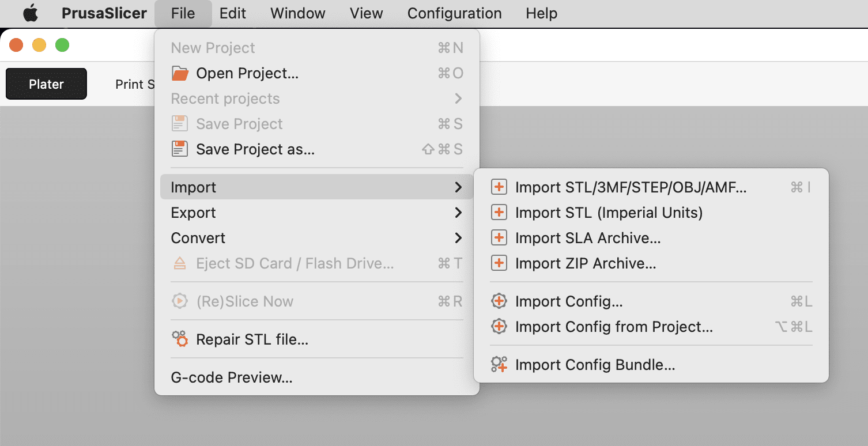
Task: Click the gear-plus icon beside Import Config
Action: pos(499,301)
